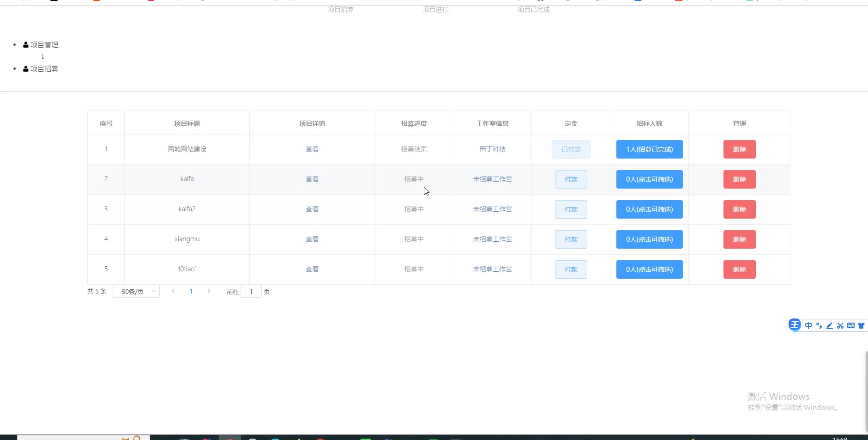Open 0人(点击可筛选) for the kaifa2 row
The width and height of the screenshot is (868, 440).
coord(650,209)
